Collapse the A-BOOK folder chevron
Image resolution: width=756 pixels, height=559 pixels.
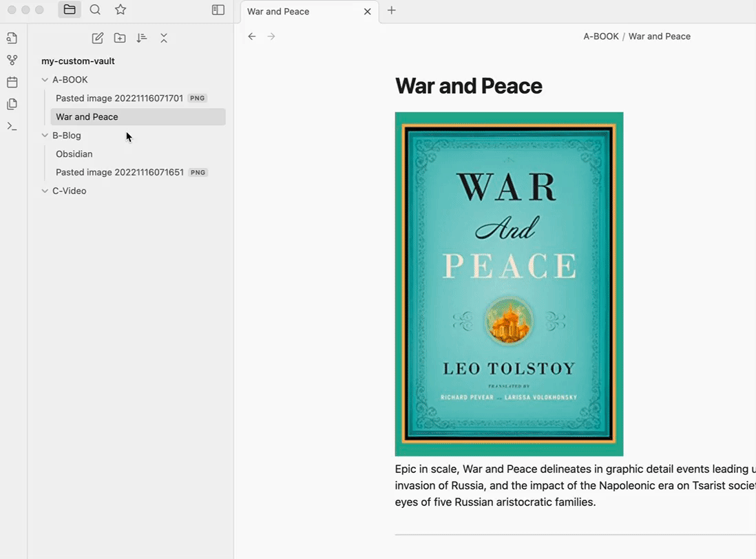[45, 80]
